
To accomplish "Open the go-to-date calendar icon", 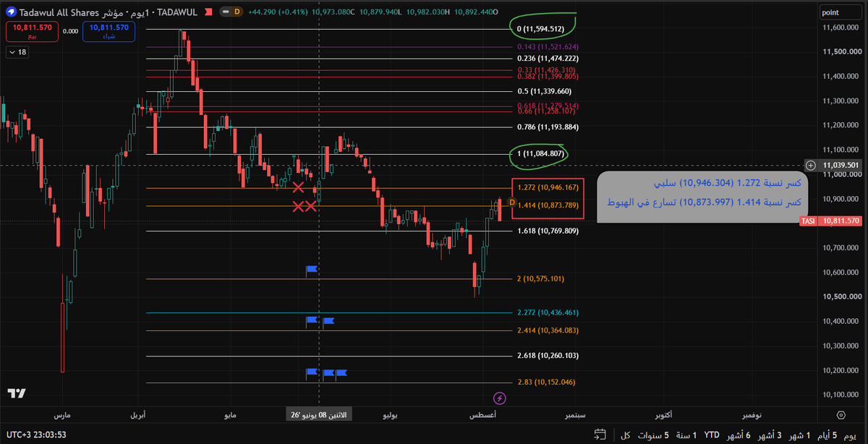I will 599,435.
